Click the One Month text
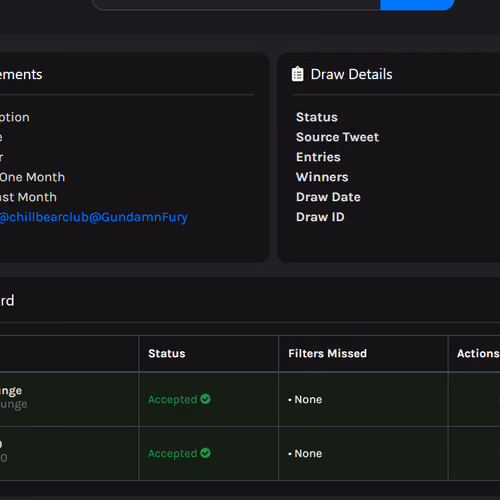The image size is (500, 500). 32,177
